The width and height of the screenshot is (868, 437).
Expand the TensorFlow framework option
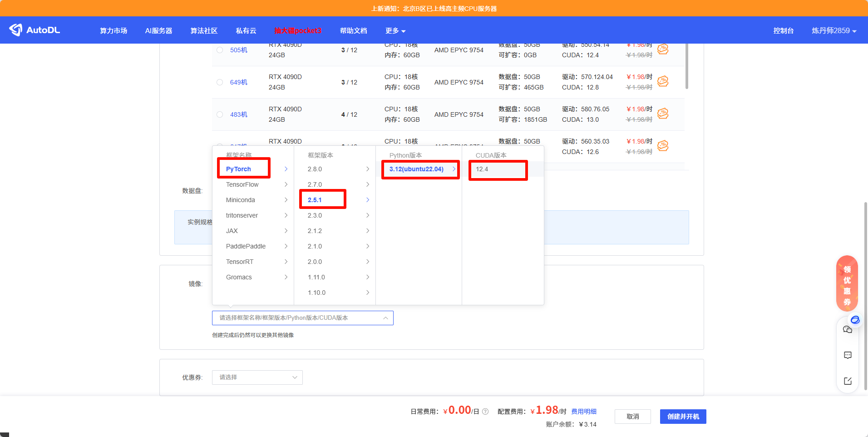[253, 184]
